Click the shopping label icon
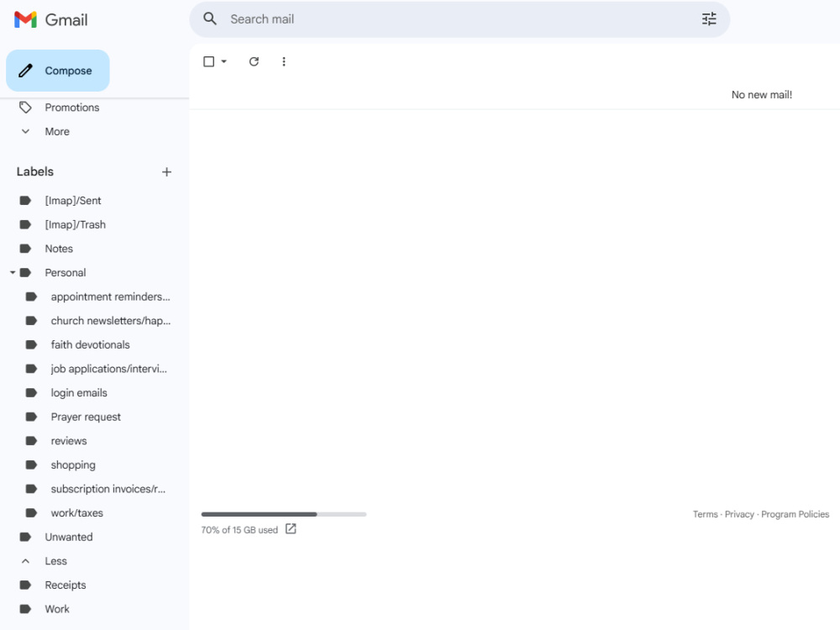 (x=31, y=465)
